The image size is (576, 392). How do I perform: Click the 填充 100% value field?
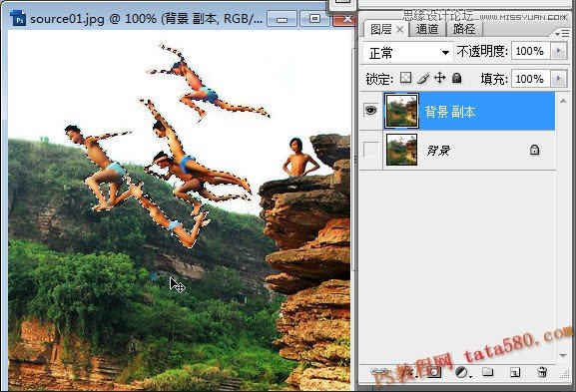(x=530, y=79)
